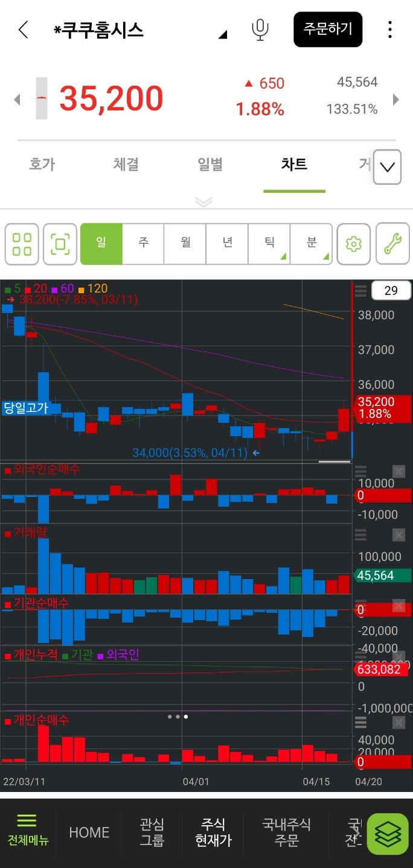This screenshot has width=413, height=868.
Task: Go to next stock with right triangle
Action: pos(397,100)
